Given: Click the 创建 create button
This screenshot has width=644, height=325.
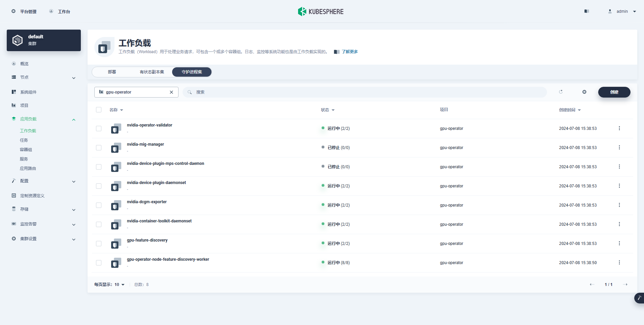Looking at the screenshot, I should [614, 92].
